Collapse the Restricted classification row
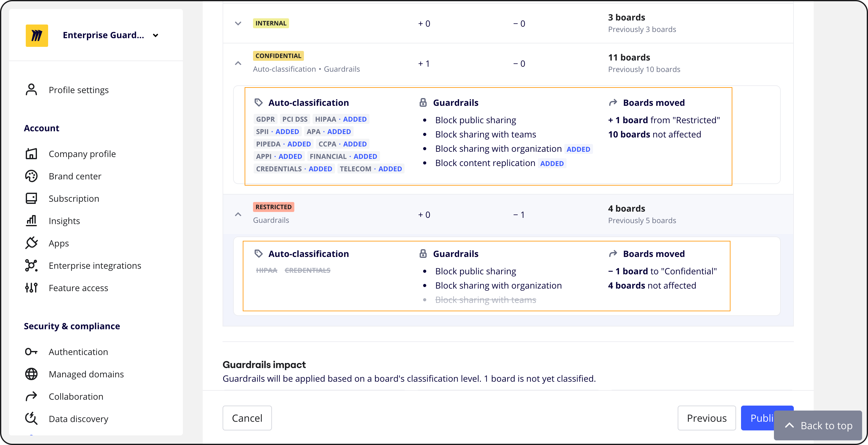868x445 pixels. tap(238, 214)
